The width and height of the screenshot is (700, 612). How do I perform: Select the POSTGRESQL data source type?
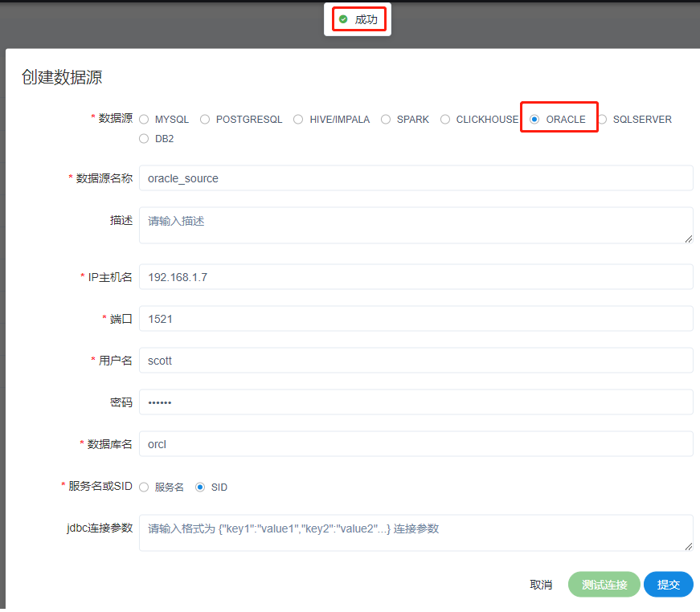tap(205, 119)
